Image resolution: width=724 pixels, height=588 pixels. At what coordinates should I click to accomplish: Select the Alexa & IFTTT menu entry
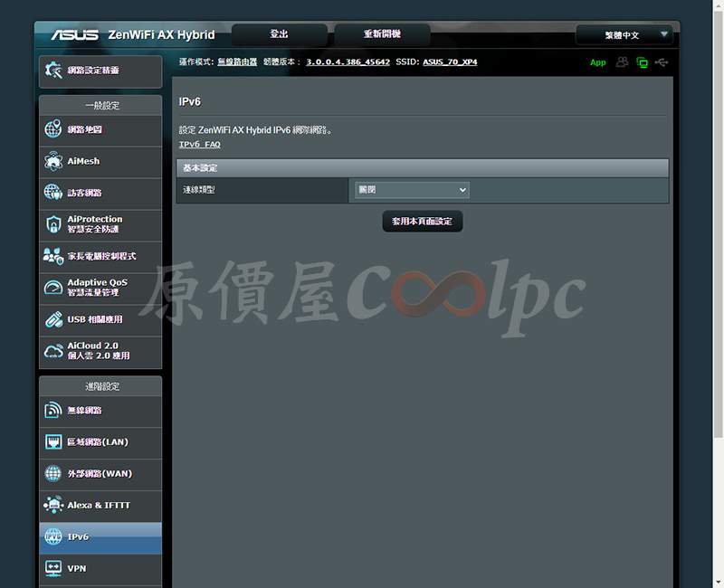100,506
